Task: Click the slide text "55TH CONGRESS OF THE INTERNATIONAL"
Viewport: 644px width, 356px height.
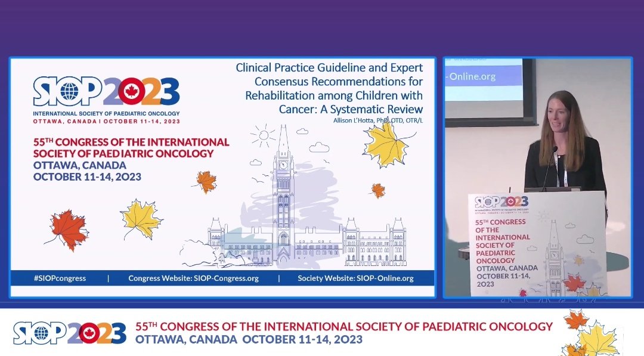Action: tap(131, 142)
